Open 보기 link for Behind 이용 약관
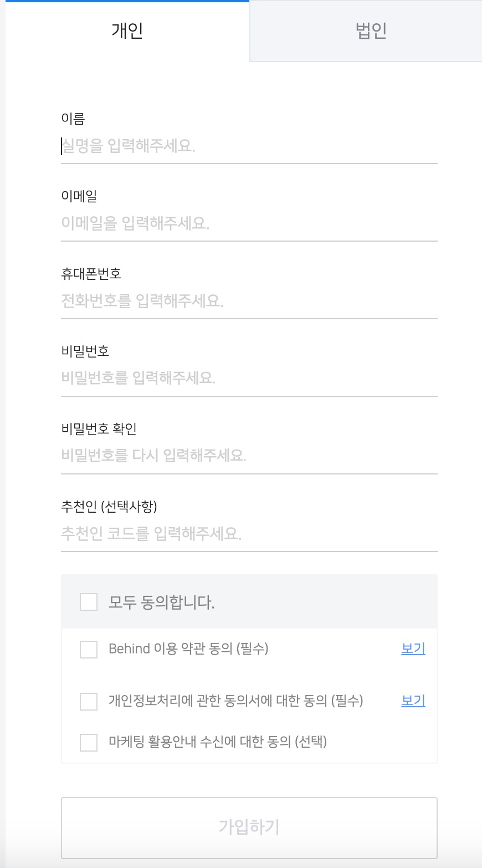This screenshot has width=482, height=868. click(x=413, y=649)
